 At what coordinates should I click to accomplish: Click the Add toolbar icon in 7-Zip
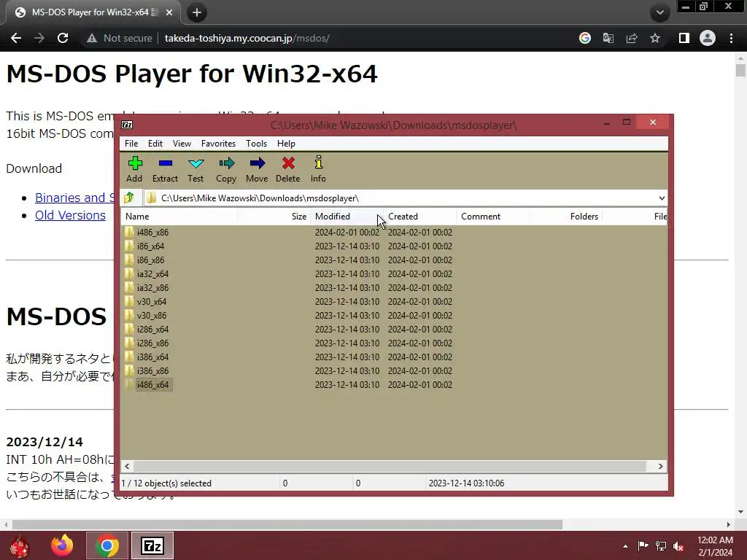[x=135, y=163]
